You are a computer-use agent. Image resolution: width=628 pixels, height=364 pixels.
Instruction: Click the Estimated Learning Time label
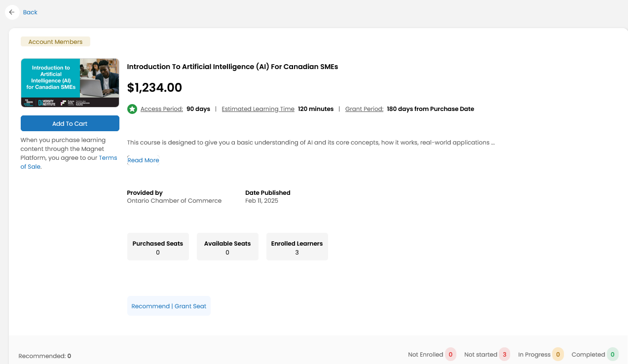258,109
